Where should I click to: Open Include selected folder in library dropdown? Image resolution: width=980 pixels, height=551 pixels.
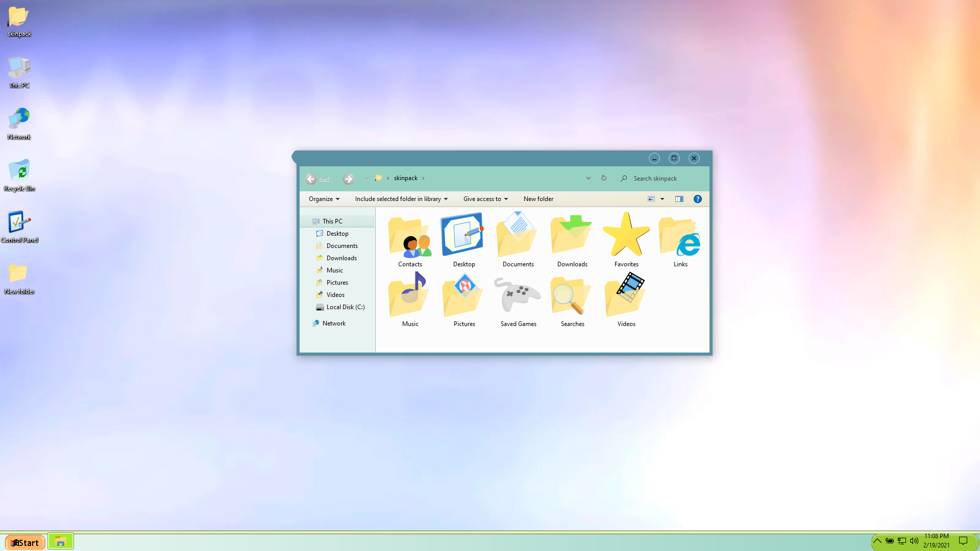click(401, 199)
